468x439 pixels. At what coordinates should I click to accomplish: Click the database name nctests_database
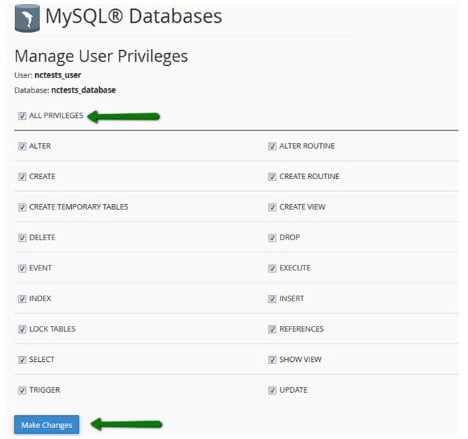[x=83, y=90]
